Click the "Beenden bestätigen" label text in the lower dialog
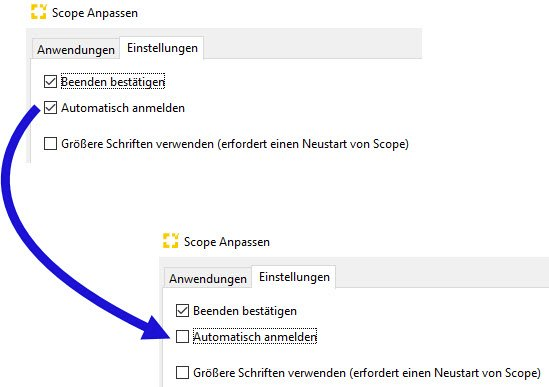This screenshot has height=387, width=549. 245,311
